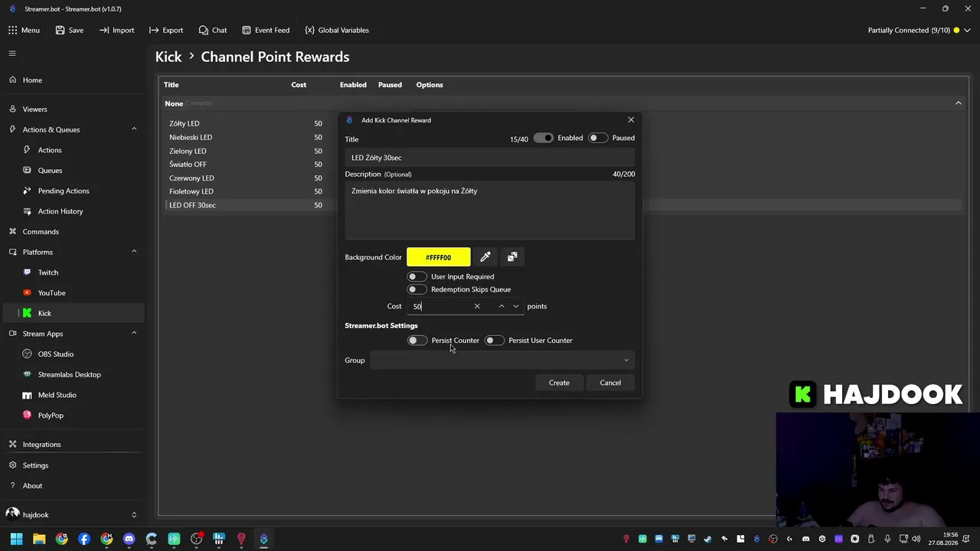Pick the #FFFF00 background color swatch
This screenshot has height=551, width=980.
pos(439,257)
